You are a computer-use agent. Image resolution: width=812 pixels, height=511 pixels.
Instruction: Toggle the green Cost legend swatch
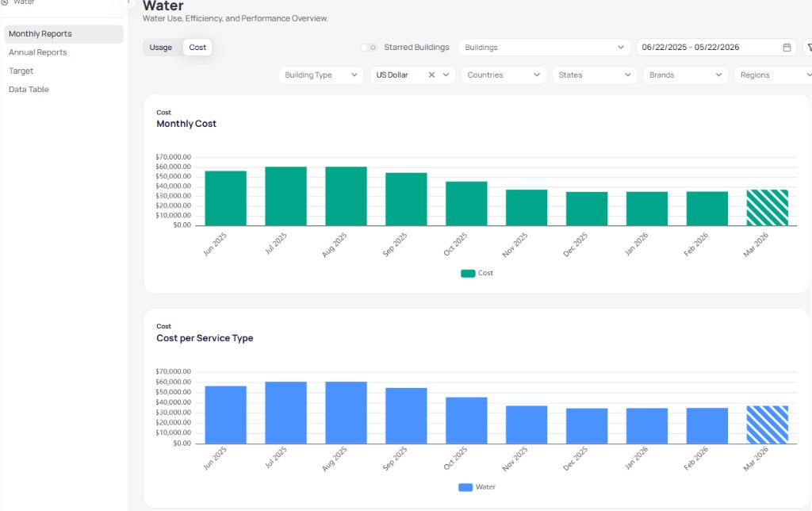click(468, 273)
